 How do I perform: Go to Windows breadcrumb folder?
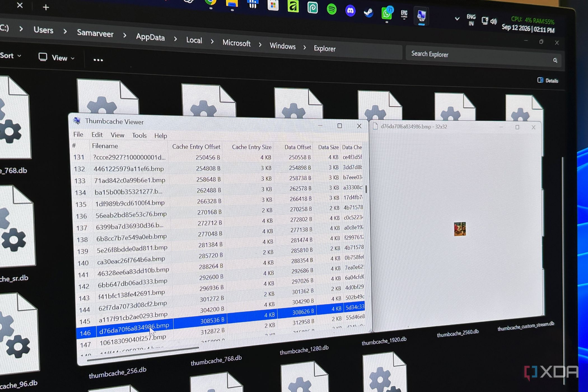[283, 46]
